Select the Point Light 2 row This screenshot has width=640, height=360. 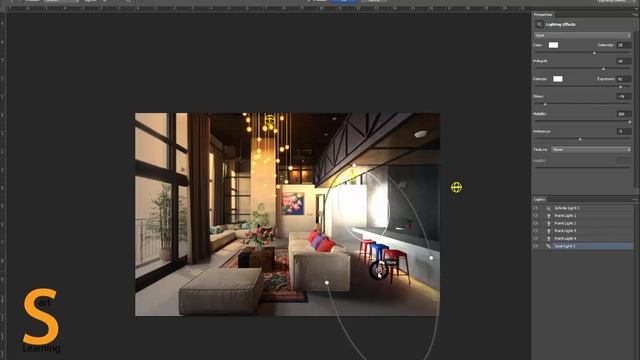tap(583, 223)
